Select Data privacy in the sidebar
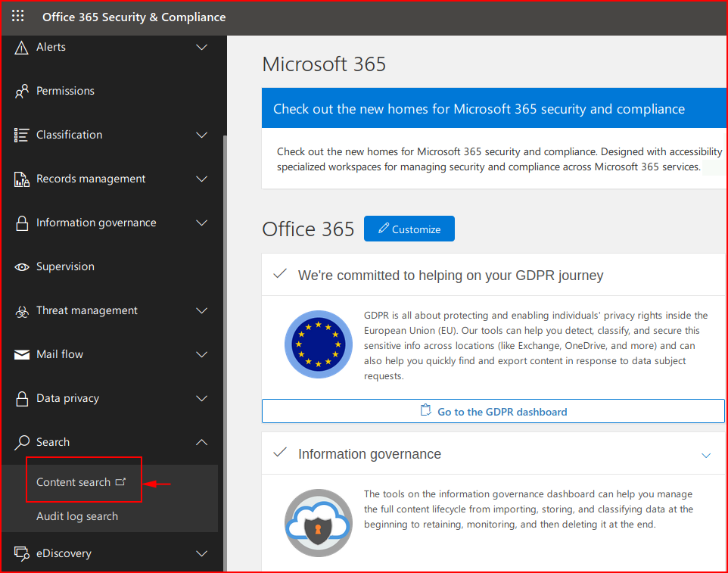The image size is (728, 573). pyautogui.click(x=68, y=398)
